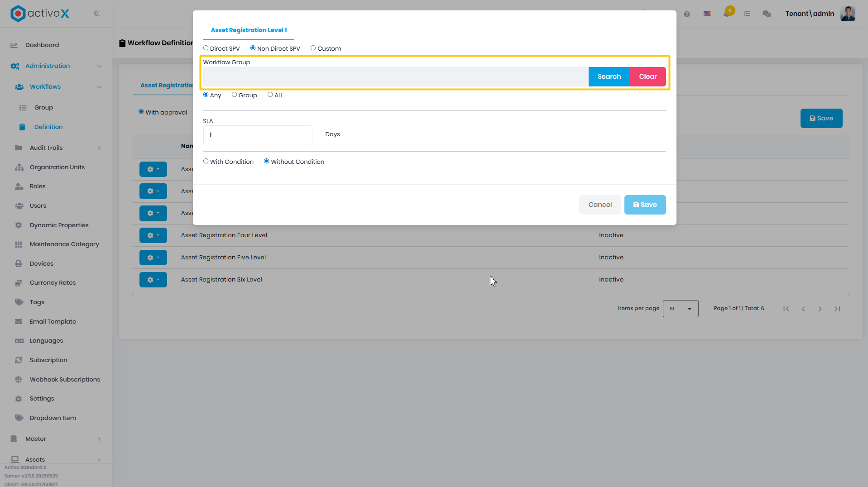Select the Group approval radio
Screen dimensions: 868x487
tap(234, 95)
